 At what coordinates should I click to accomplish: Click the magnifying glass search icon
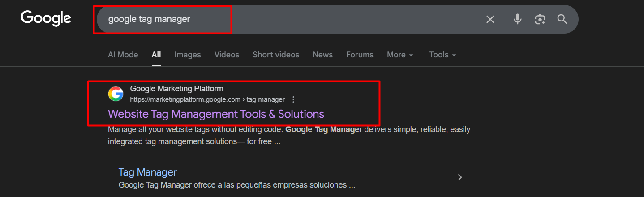click(x=562, y=19)
